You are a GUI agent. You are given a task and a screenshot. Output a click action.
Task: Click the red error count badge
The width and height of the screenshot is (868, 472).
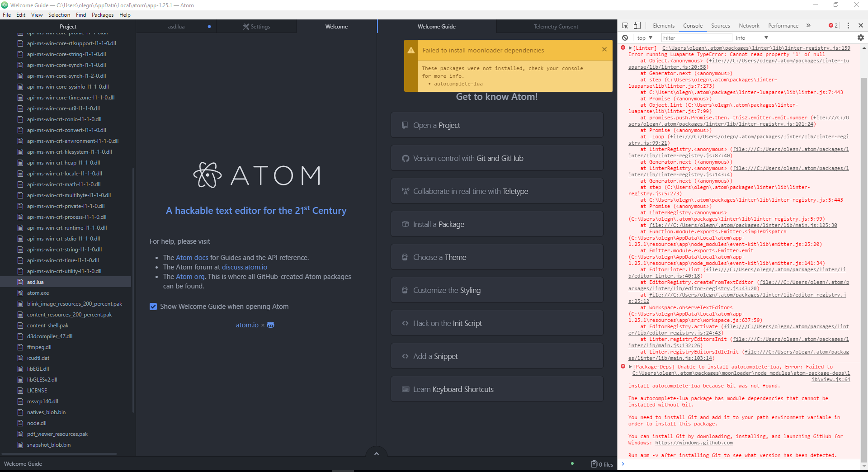pyautogui.click(x=833, y=26)
